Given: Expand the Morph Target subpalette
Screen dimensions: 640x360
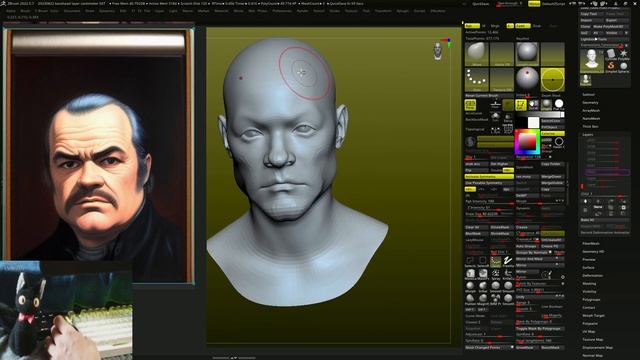Looking at the screenshot, I should click(x=593, y=316).
